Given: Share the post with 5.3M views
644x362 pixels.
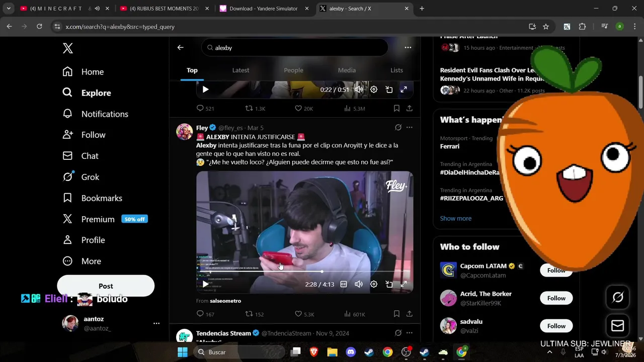Looking at the screenshot, I should click(410, 108).
